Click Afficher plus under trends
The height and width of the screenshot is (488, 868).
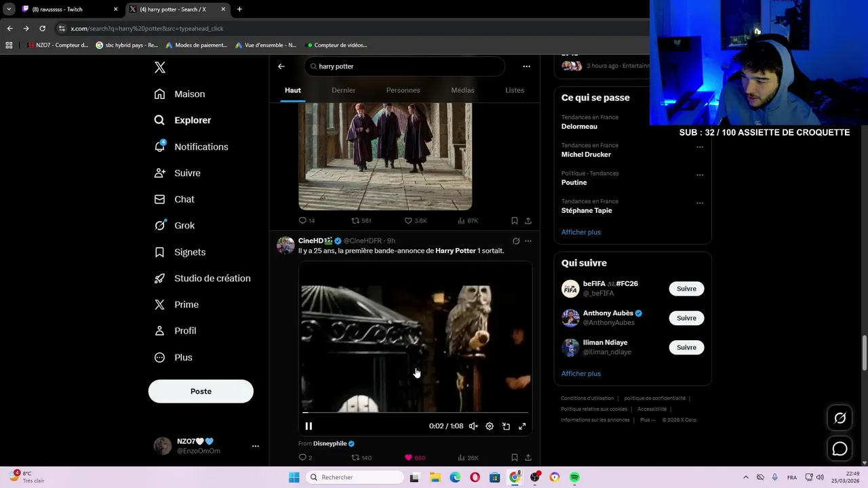(x=581, y=232)
